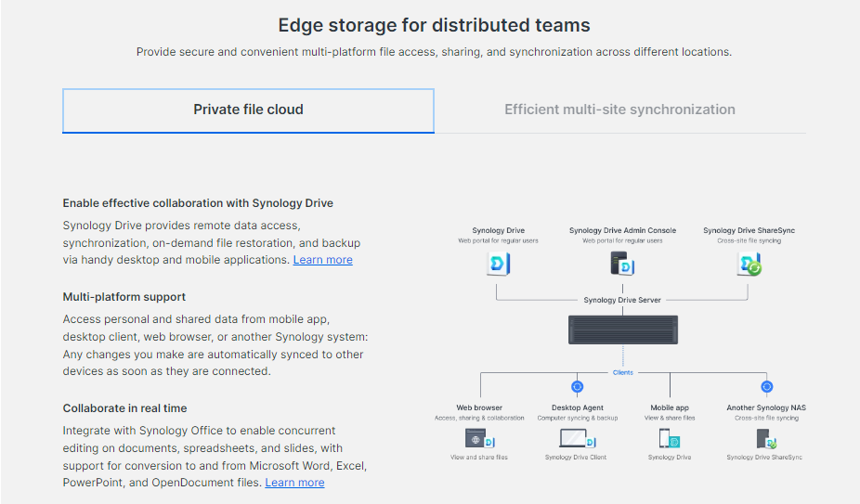Click the Collaborate in real time heading

click(x=124, y=408)
